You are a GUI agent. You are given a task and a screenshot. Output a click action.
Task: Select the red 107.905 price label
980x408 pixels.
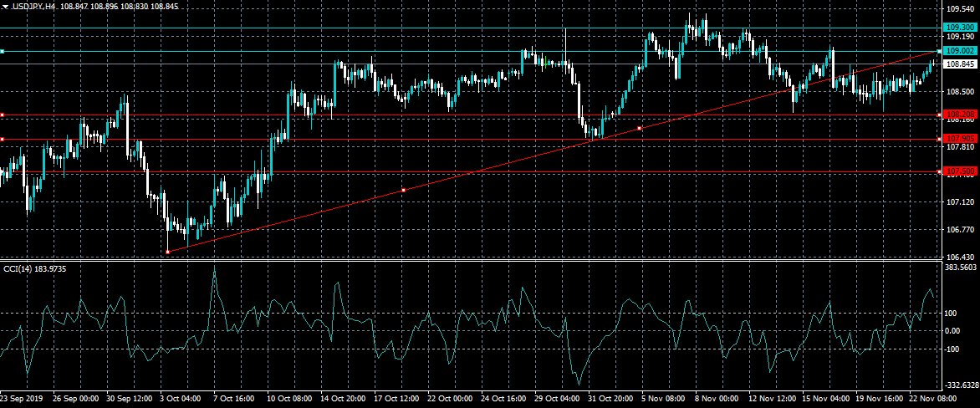(959, 139)
